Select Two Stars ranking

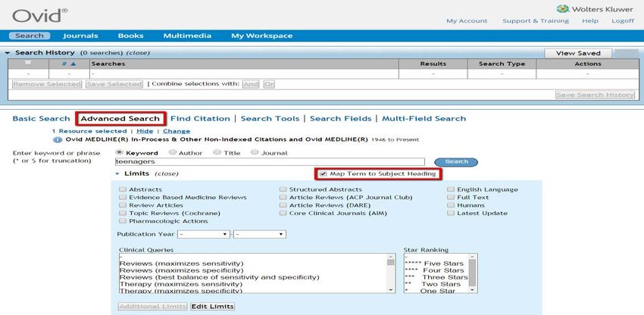tap(433, 284)
